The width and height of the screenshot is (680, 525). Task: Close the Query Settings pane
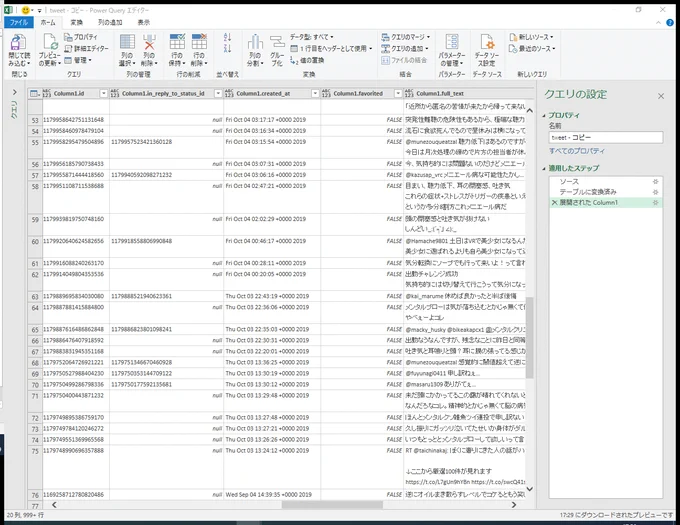point(660,96)
